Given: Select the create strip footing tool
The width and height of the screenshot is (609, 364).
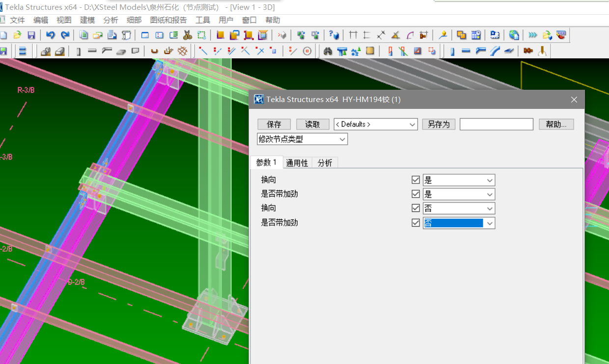Looking at the screenshot, I should [59, 51].
